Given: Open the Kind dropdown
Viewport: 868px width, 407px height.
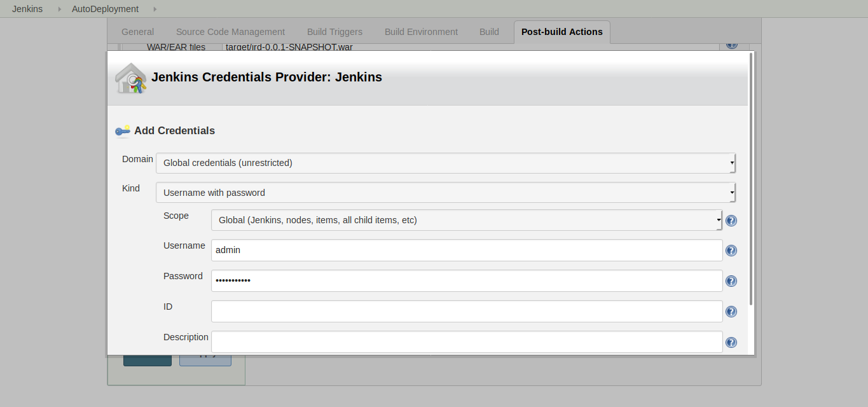Looking at the screenshot, I should [446, 192].
